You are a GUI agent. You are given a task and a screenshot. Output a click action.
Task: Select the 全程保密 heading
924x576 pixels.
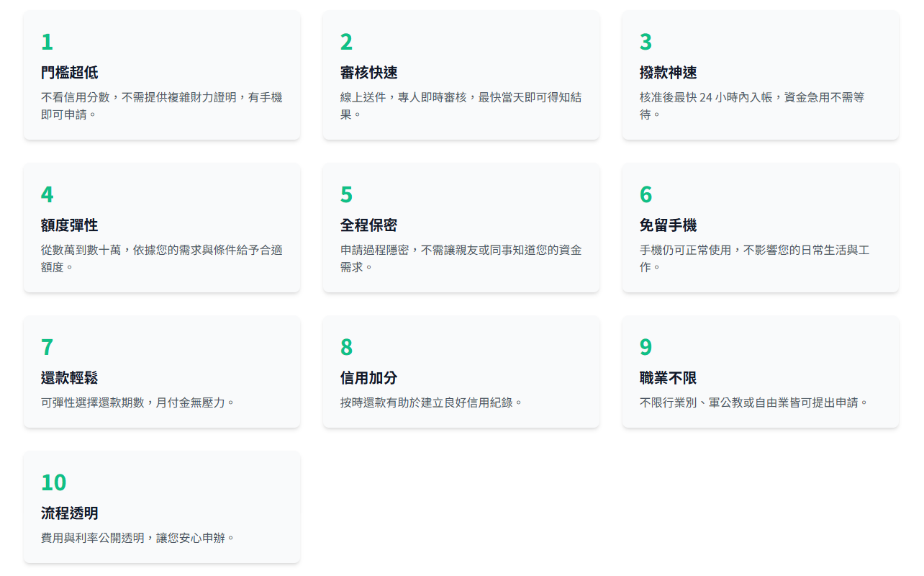(368, 225)
